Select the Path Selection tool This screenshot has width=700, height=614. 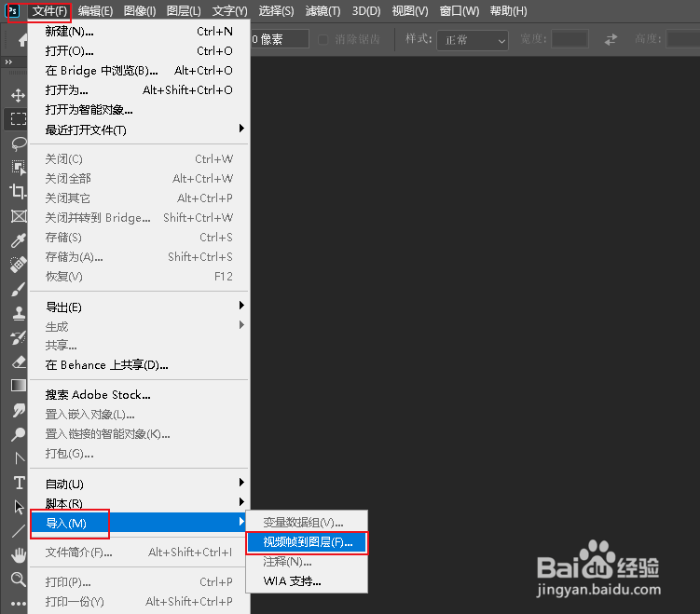pos(19,507)
